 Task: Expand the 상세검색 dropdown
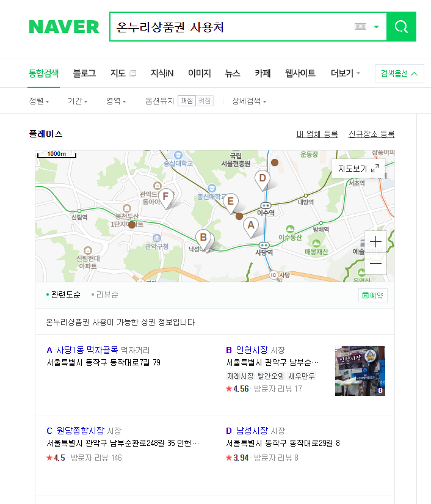point(249,101)
